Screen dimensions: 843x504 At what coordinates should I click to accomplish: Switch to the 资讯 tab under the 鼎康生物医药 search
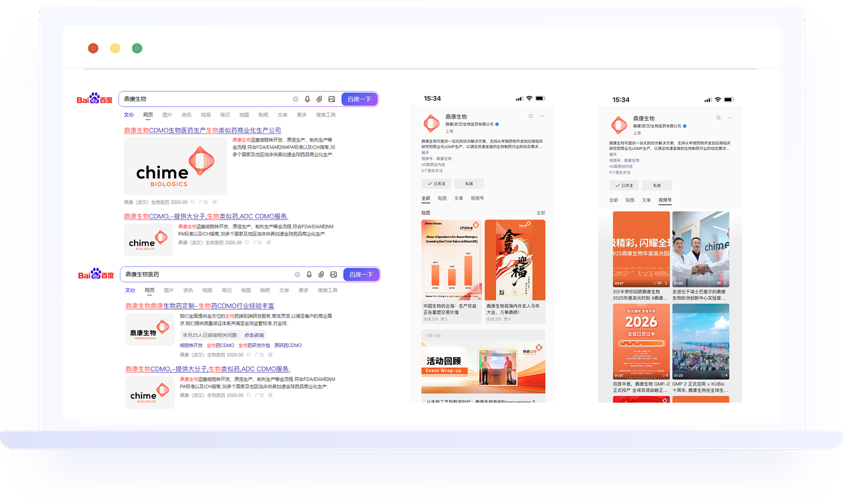point(188,290)
